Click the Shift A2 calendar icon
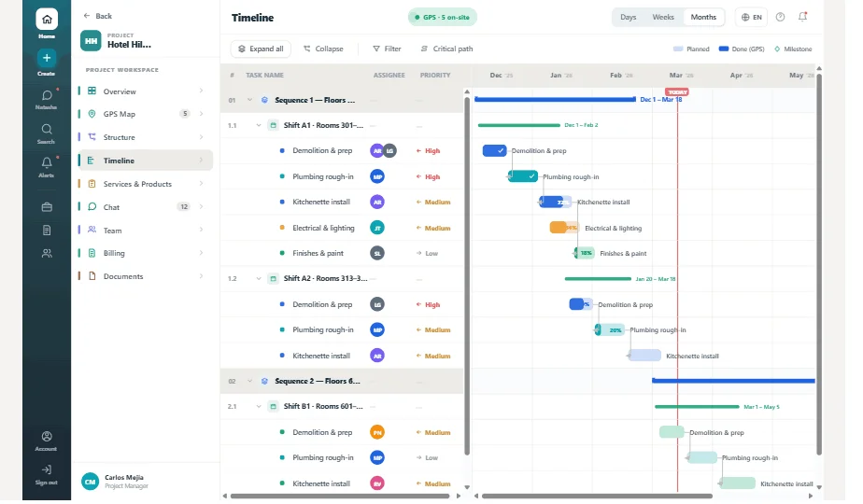 273,278
